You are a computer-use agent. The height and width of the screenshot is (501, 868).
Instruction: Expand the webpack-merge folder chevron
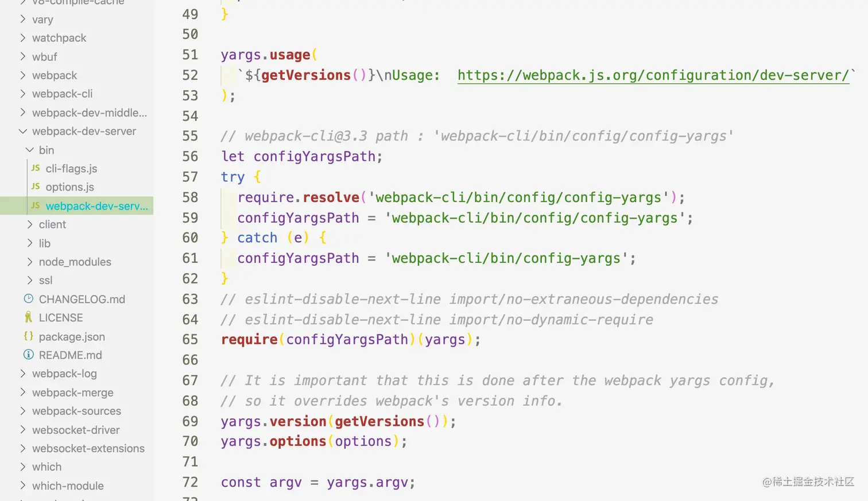click(22, 393)
